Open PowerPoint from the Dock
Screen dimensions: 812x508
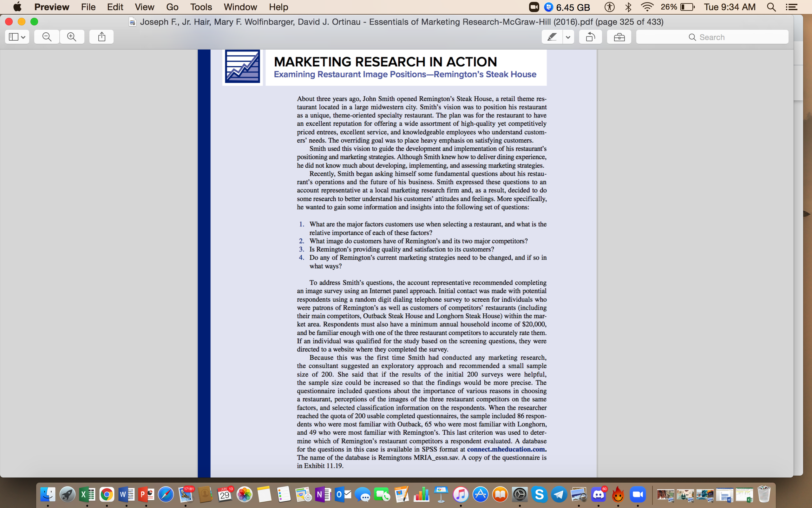[146, 495]
